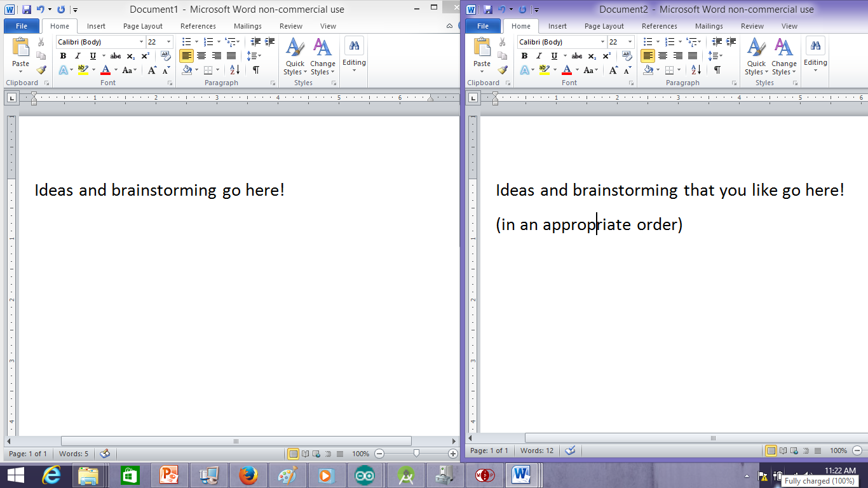Open font name dropdown in Document1

141,42
